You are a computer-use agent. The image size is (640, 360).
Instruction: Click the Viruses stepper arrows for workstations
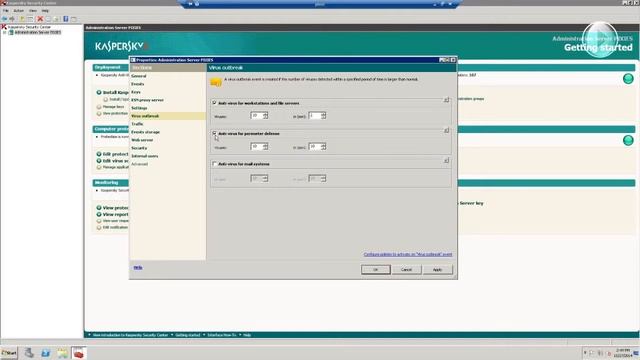pyautogui.click(x=265, y=116)
